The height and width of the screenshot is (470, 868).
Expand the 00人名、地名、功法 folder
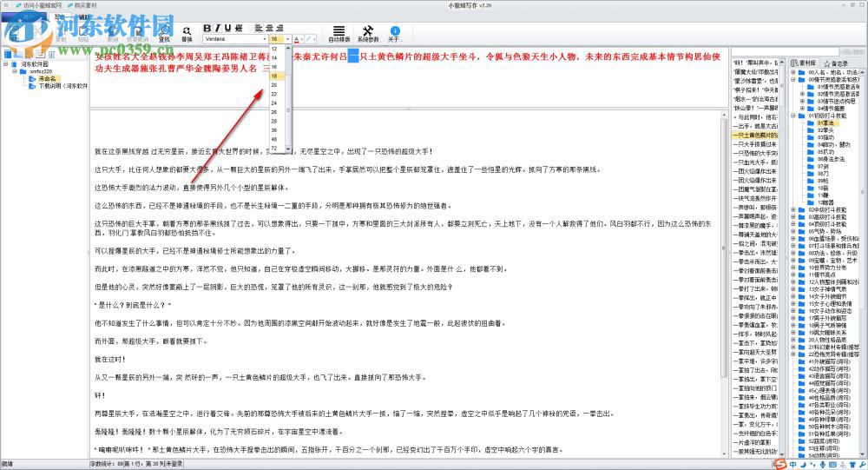tap(793, 72)
